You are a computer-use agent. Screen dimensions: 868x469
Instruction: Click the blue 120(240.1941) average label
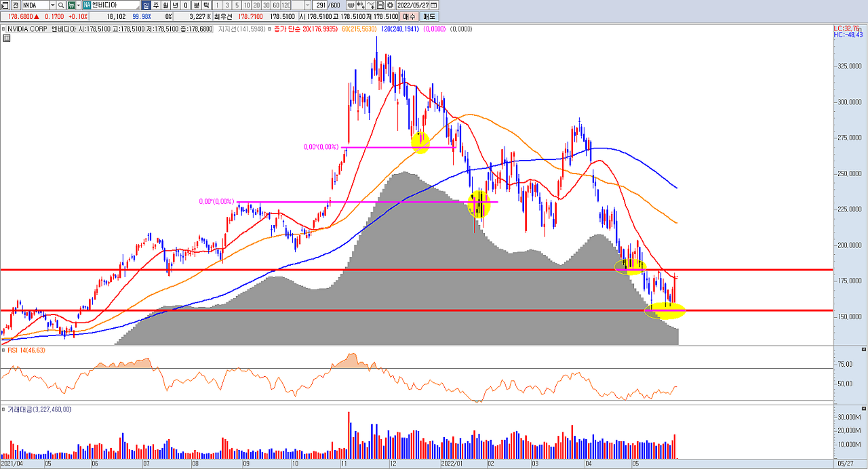[400, 29]
